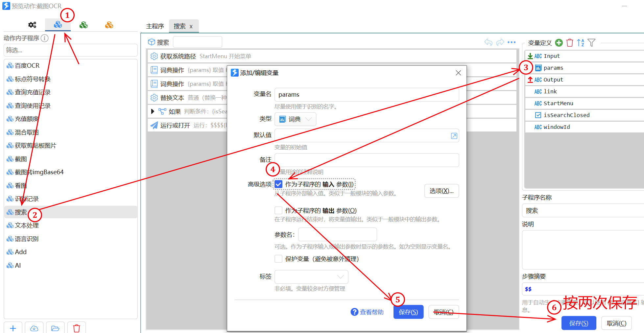Click the add sub-program plus icon
This screenshot has height=333, width=644.
pyautogui.click(x=13, y=328)
